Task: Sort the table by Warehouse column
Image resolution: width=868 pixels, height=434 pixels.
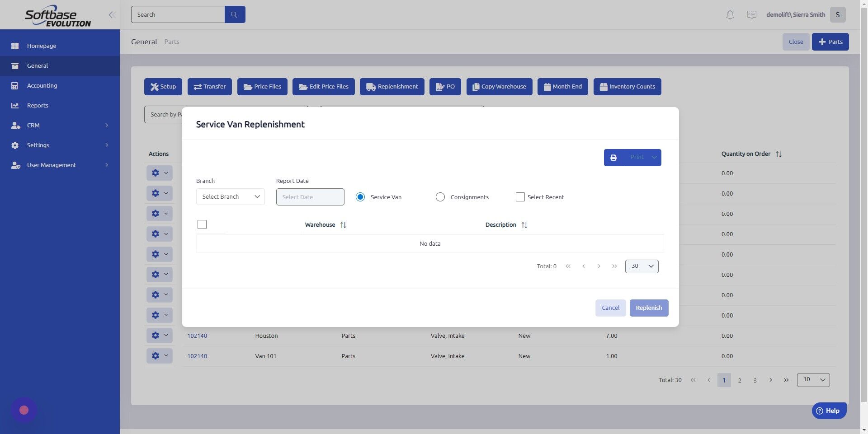Action: [342, 224]
